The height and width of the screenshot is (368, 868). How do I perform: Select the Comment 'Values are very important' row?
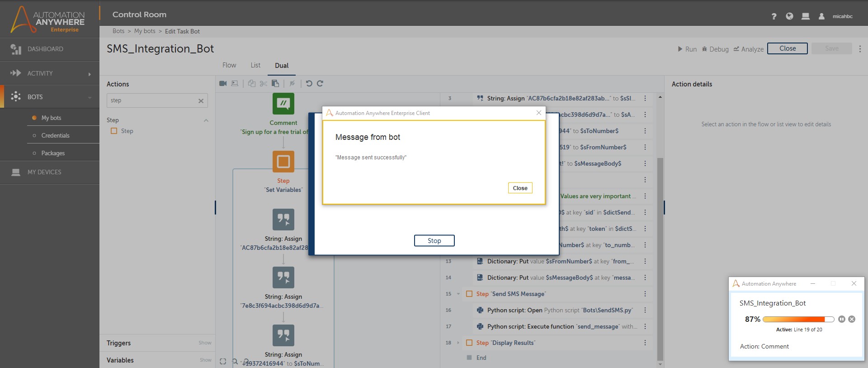click(598, 196)
